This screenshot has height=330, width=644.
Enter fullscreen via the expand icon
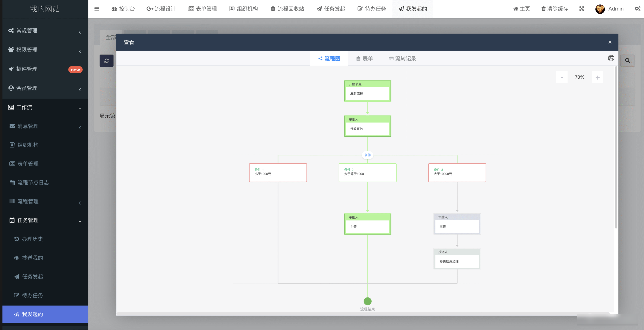click(x=582, y=9)
